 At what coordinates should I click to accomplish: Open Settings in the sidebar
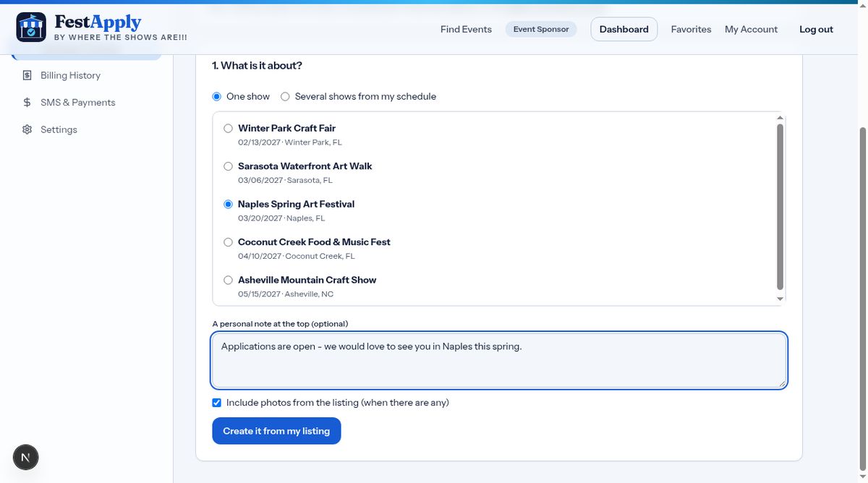59,129
